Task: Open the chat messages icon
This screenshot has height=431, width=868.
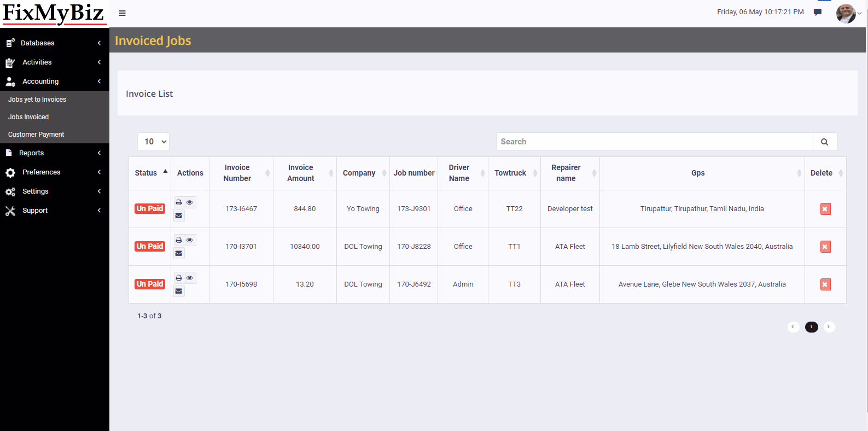Action: point(818,12)
